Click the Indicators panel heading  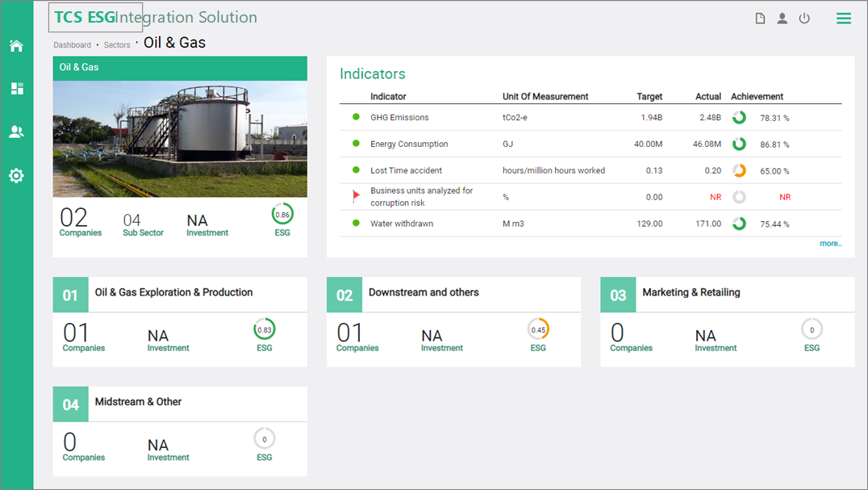click(x=373, y=73)
